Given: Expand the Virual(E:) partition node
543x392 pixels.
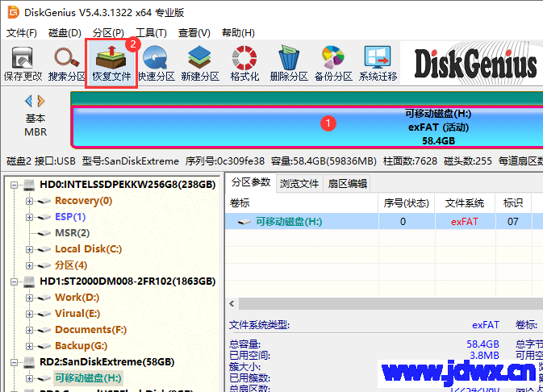Looking at the screenshot, I should (29, 314).
